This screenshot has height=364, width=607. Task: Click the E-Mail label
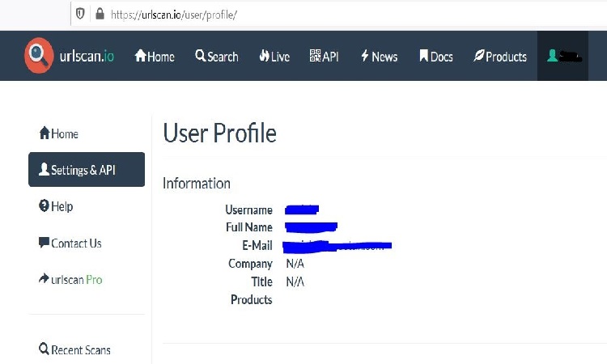click(257, 245)
